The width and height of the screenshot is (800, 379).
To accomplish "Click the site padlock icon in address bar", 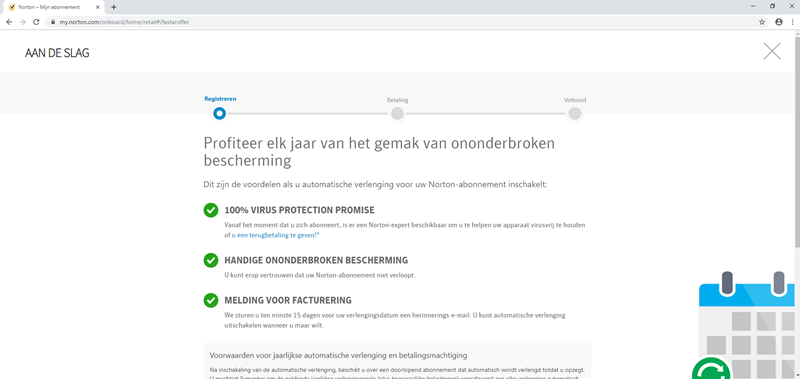I will (x=52, y=22).
